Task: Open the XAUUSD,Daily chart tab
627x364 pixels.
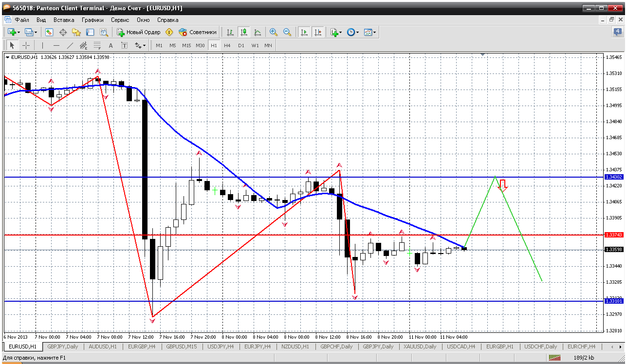Action: click(x=420, y=346)
